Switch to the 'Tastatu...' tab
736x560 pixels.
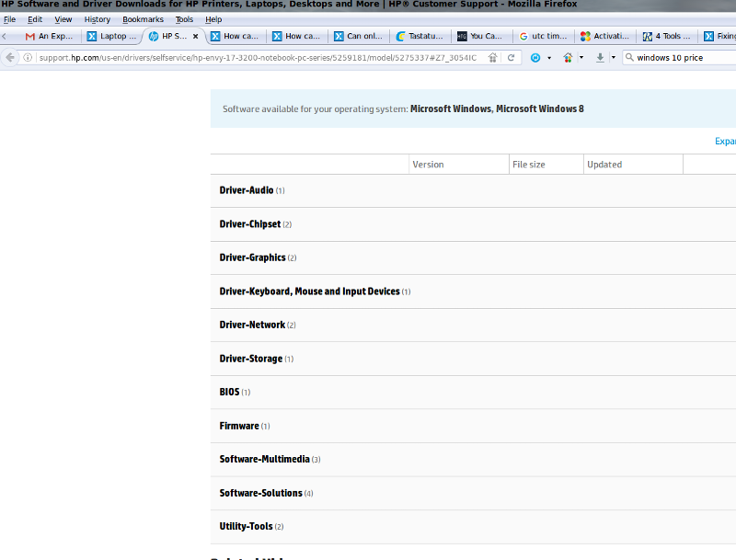(420, 36)
